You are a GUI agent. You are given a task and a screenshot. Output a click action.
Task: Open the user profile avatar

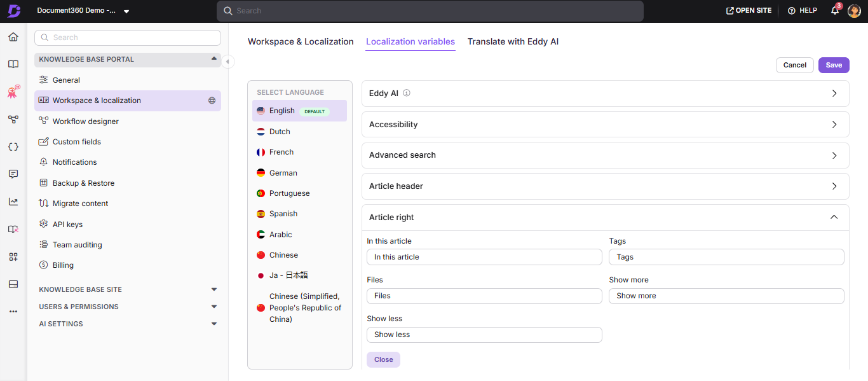[x=854, y=11]
